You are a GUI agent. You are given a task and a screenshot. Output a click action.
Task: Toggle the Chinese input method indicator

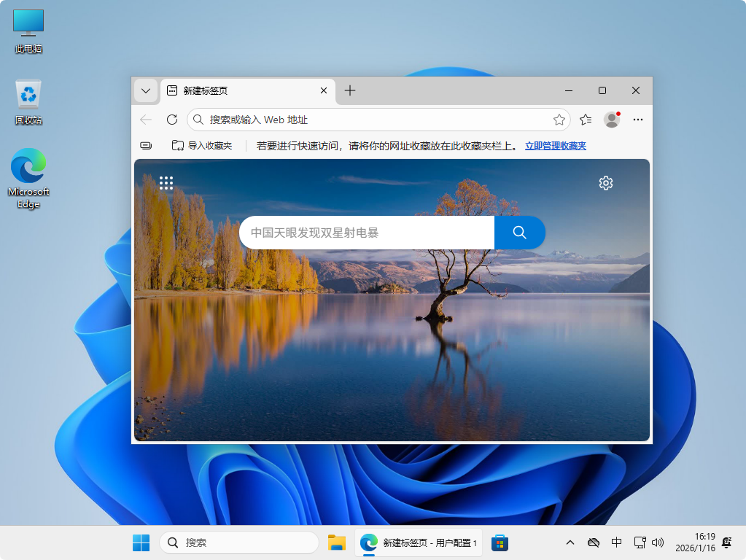coord(616,542)
